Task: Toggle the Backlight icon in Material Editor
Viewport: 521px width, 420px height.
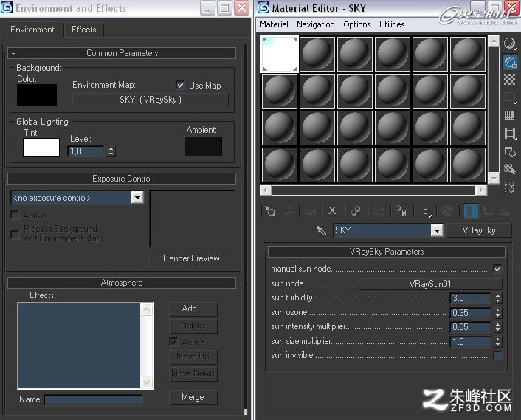Action: [x=510, y=62]
